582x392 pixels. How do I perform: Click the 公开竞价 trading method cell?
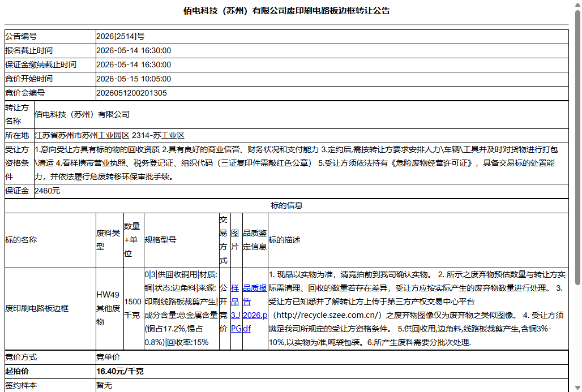(225, 308)
